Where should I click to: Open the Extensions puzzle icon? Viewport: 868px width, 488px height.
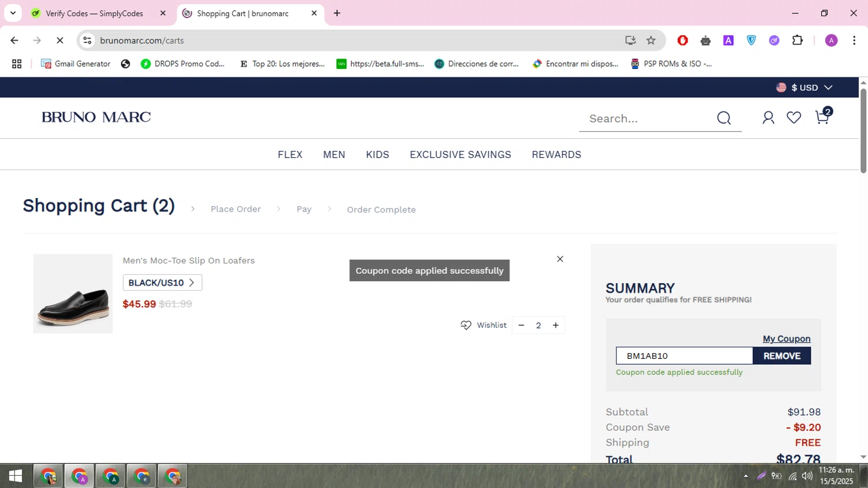coord(797,40)
